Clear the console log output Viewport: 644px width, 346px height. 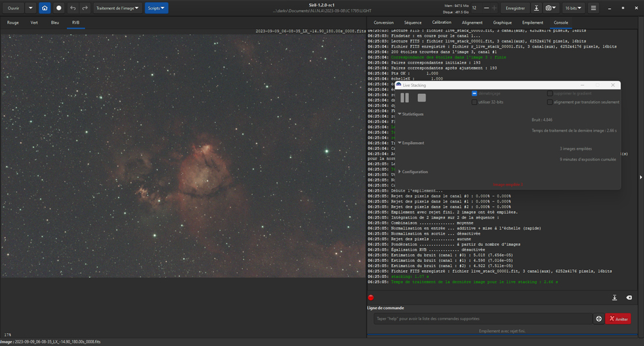point(629,298)
